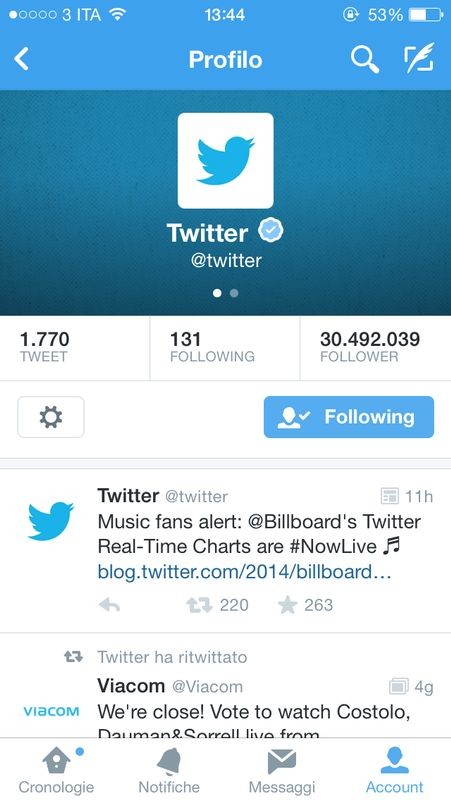The height and width of the screenshot is (800, 451).
Task: View the 131 Following list
Action: point(225,348)
